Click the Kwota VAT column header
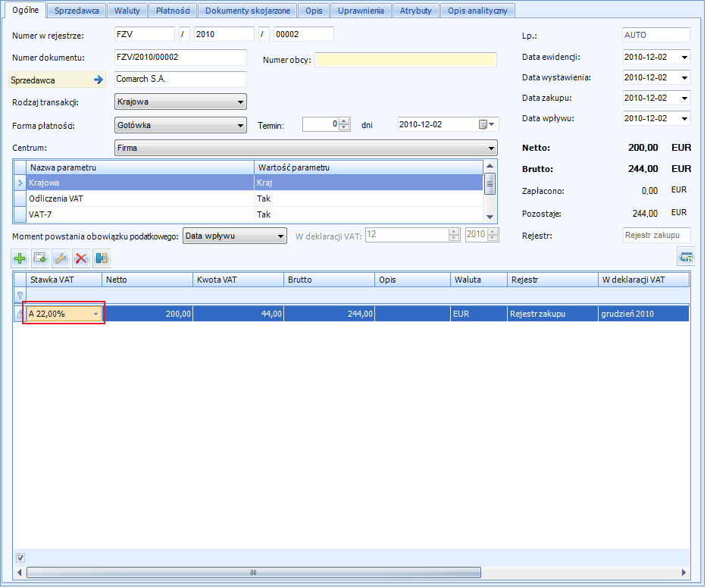707x588 pixels. (239, 280)
